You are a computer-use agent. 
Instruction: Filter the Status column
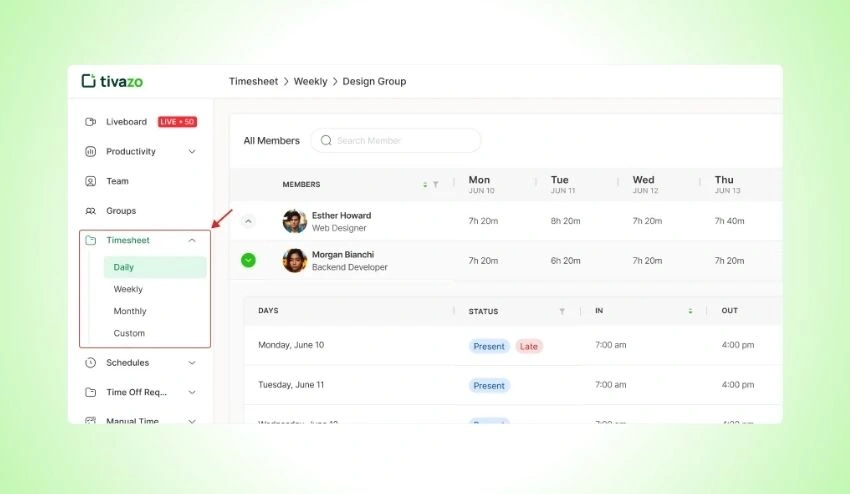tap(562, 311)
